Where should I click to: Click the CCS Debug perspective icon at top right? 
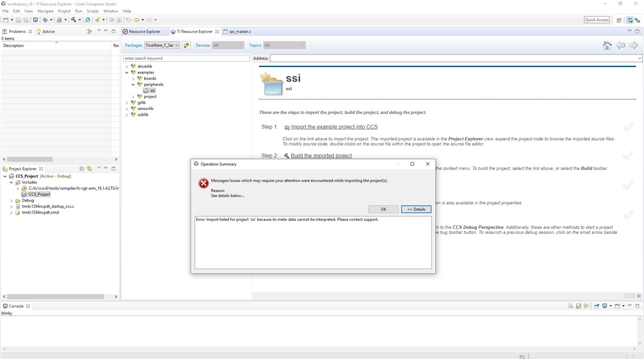tap(637, 20)
